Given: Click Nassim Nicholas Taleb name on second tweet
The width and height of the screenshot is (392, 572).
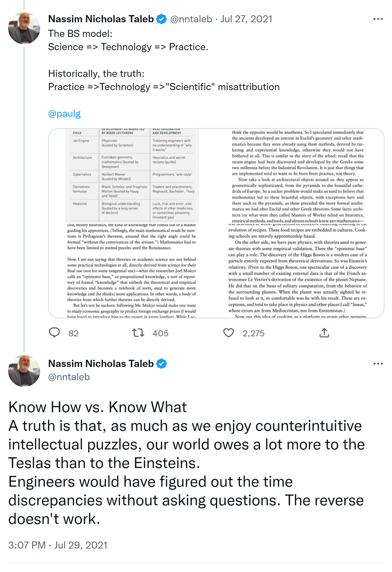Looking at the screenshot, I should click(101, 364).
